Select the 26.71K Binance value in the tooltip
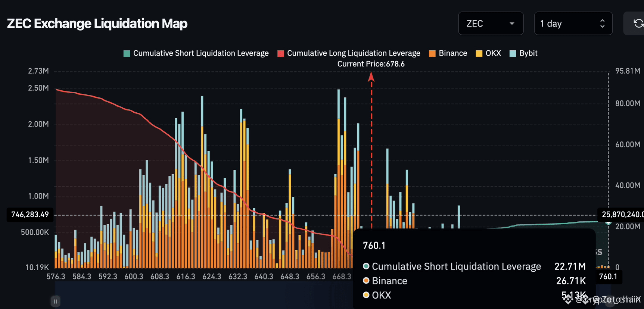 click(x=571, y=281)
